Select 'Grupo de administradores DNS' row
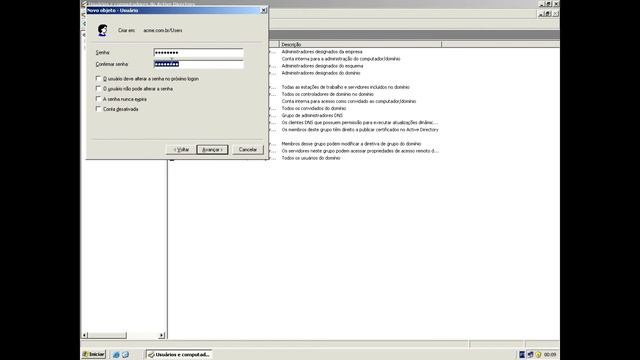Image resolution: width=640 pixels, height=360 pixels. click(312, 116)
